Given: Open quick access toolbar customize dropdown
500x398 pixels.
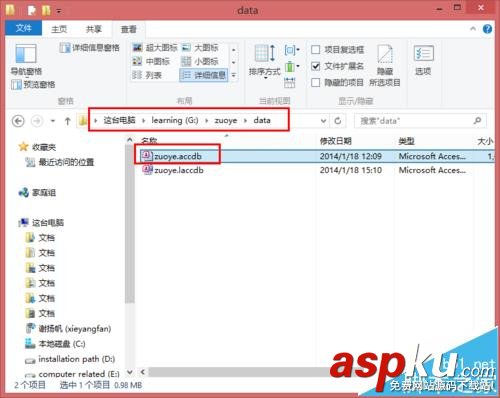Looking at the screenshot, I should point(59,12).
